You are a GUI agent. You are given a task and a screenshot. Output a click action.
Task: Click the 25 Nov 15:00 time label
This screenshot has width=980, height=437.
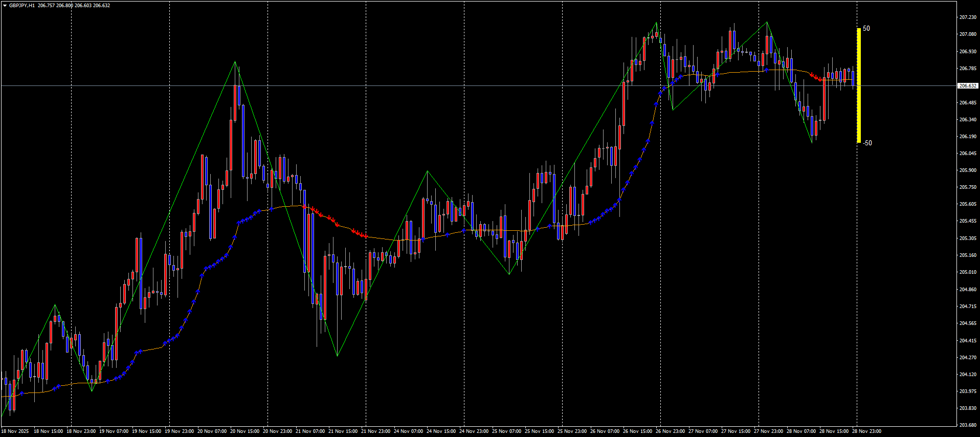pyautogui.click(x=539, y=431)
